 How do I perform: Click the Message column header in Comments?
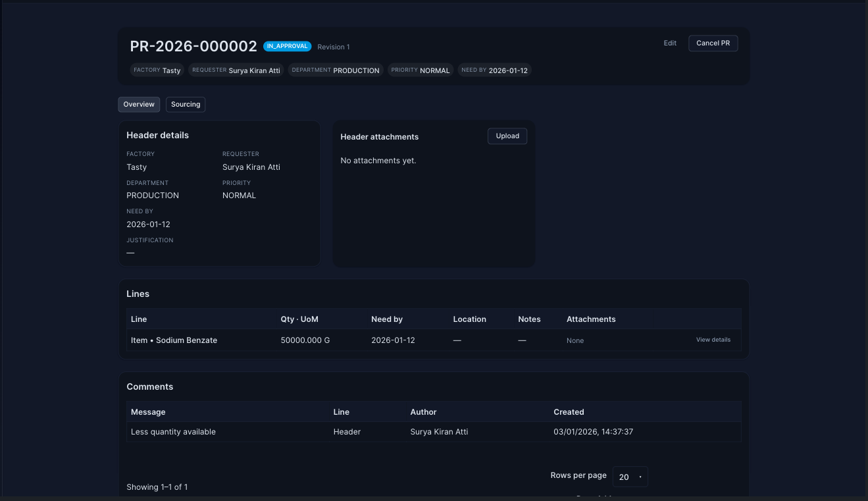pos(148,412)
